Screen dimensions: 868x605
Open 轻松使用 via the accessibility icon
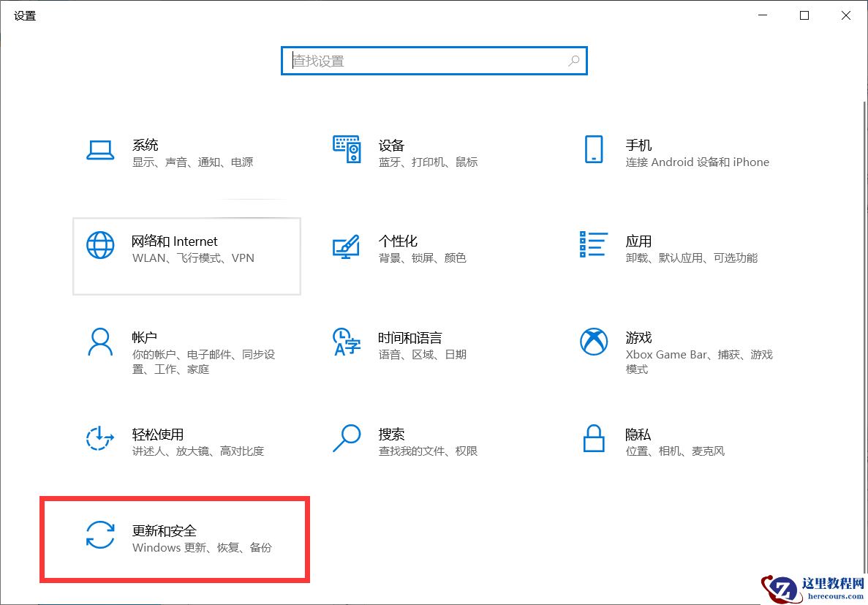point(100,438)
